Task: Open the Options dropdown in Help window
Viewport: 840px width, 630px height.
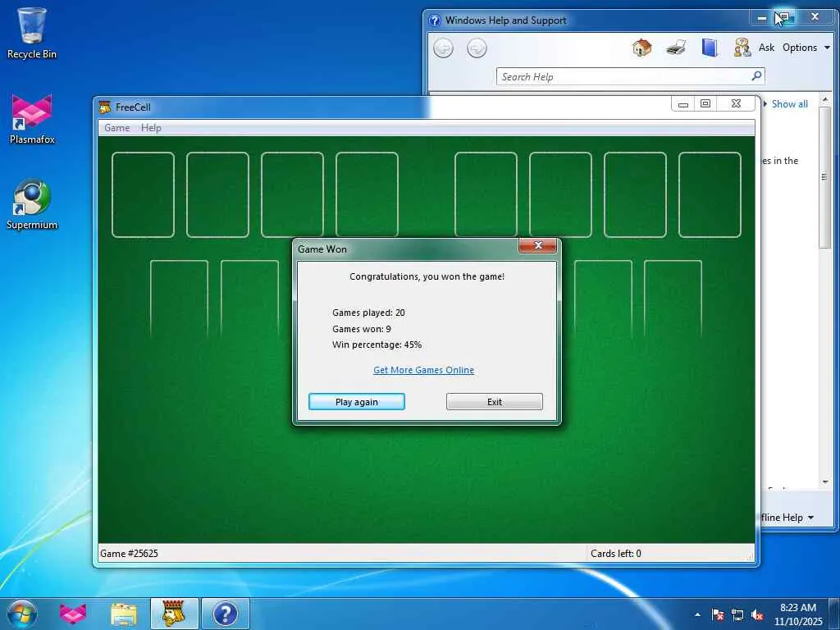Action: pos(806,48)
